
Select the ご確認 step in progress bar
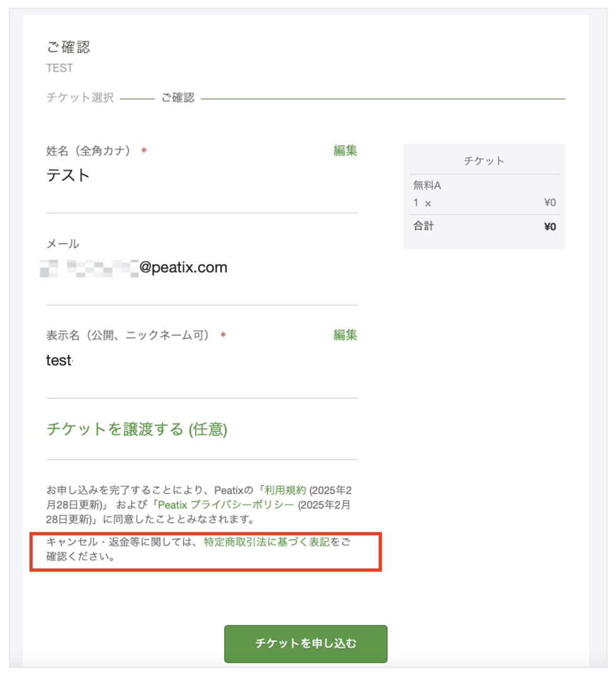pos(178,98)
